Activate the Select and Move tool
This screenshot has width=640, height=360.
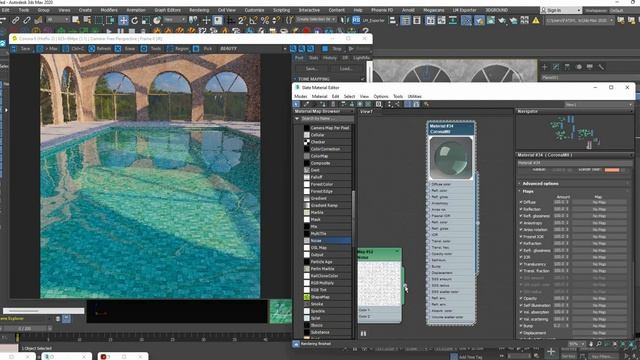(x=123, y=20)
